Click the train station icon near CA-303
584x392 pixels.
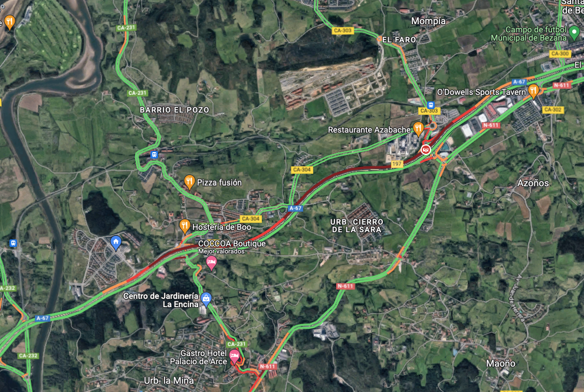pos(431,105)
